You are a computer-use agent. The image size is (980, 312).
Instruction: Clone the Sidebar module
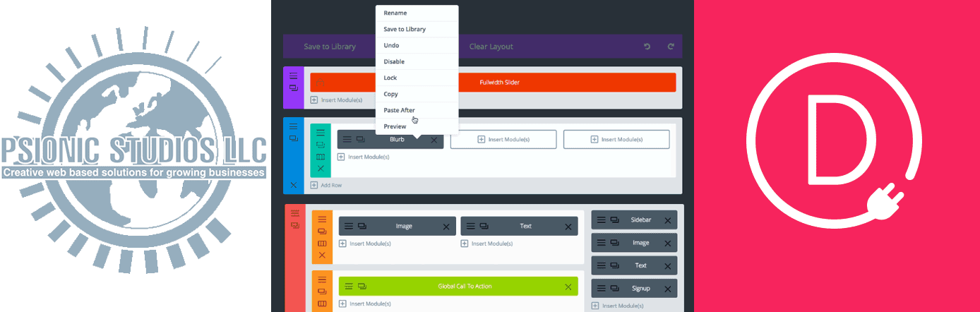coord(614,220)
